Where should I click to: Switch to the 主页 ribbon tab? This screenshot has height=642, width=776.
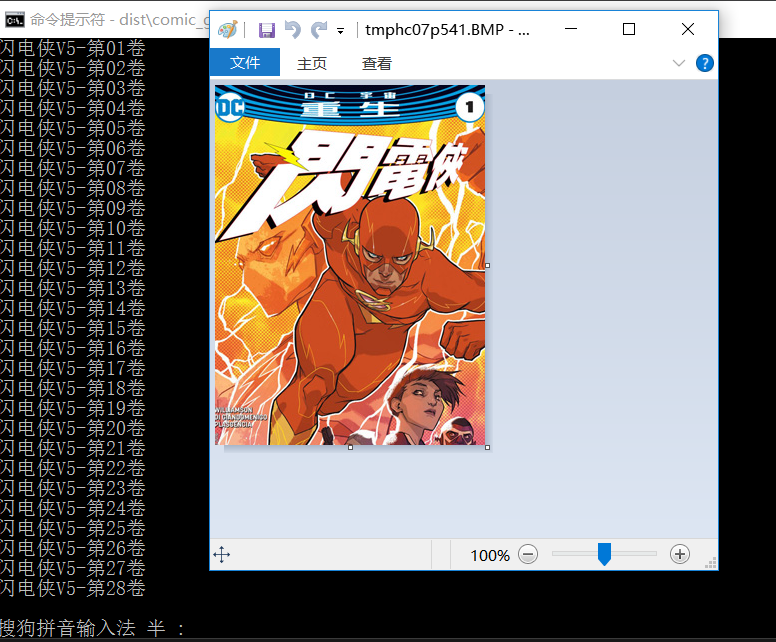tap(312, 63)
